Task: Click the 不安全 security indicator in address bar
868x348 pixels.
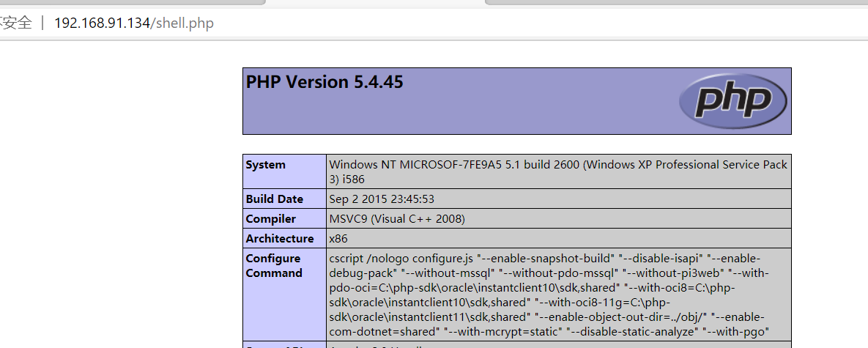Action: click(16, 23)
